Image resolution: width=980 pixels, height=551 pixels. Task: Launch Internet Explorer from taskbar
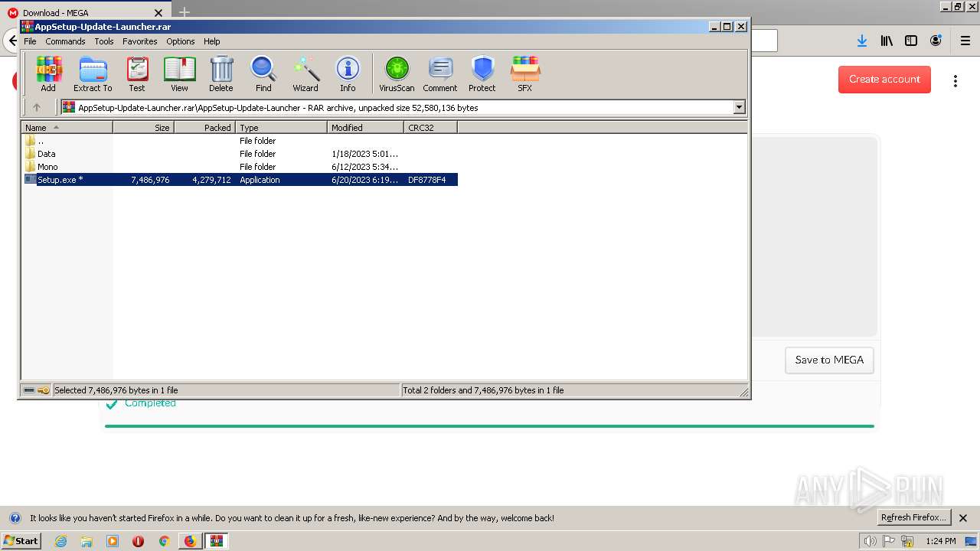[x=61, y=541]
